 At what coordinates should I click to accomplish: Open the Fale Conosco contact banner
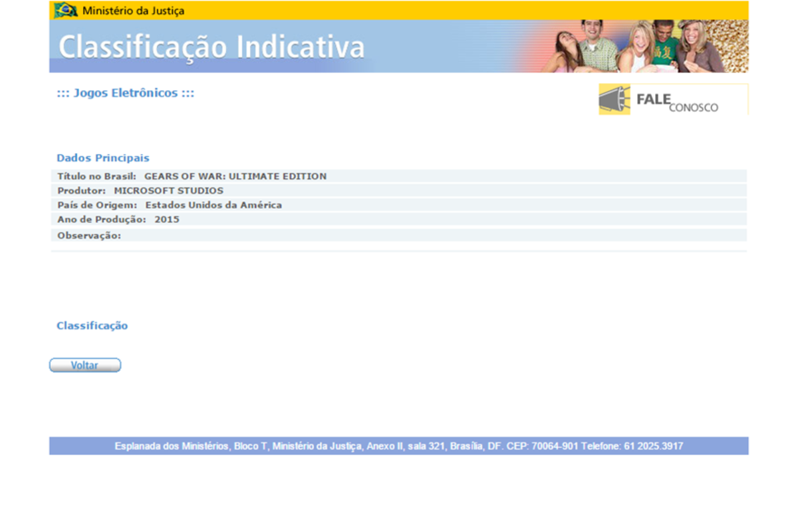pyautogui.click(x=673, y=99)
